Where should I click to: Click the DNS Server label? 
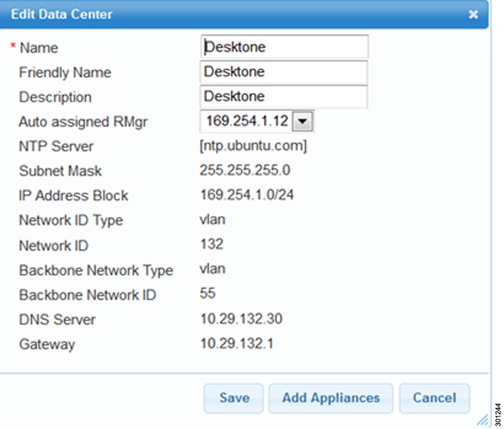57,320
